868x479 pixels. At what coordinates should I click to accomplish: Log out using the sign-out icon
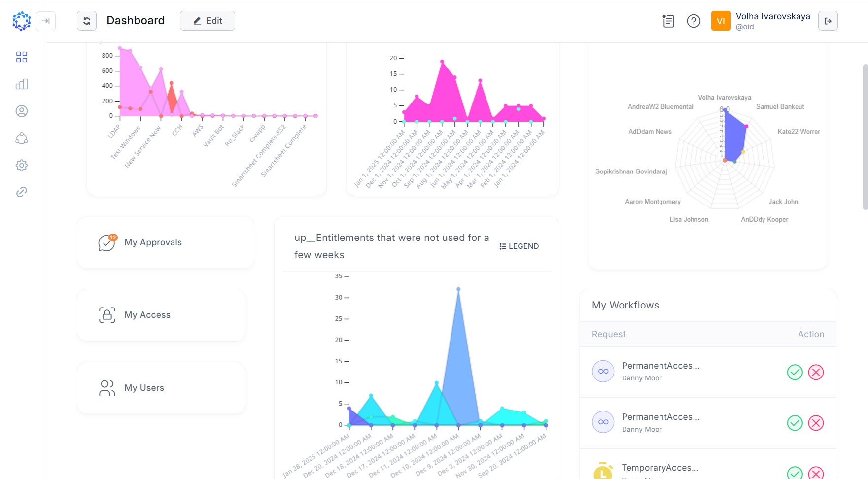click(828, 21)
